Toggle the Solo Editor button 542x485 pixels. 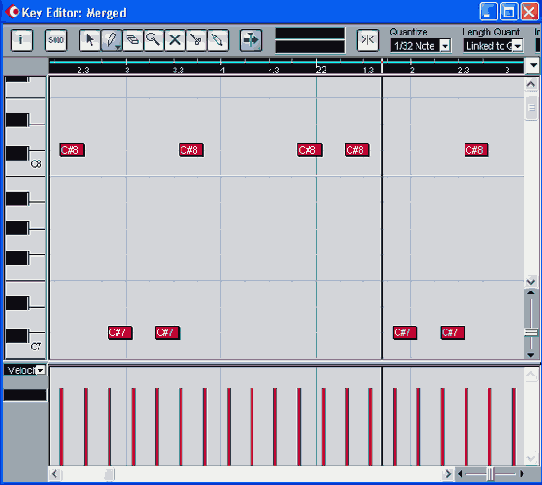click(56, 40)
